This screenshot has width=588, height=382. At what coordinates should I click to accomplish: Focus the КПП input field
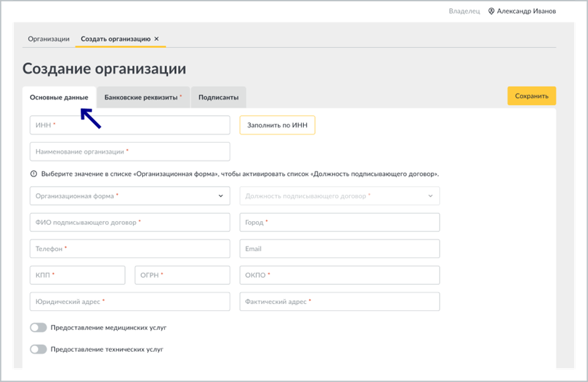tap(77, 275)
